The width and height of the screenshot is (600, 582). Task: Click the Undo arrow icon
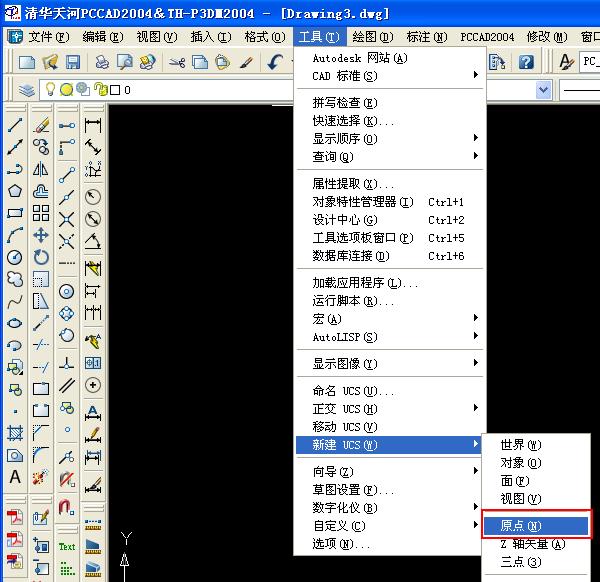tap(275, 62)
